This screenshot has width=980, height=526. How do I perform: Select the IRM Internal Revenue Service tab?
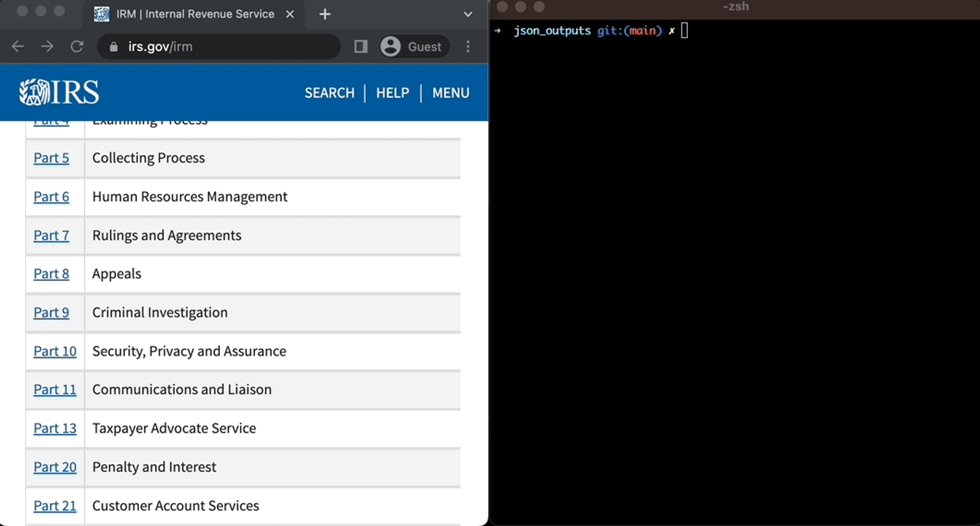pyautogui.click(x=194, y=14)
